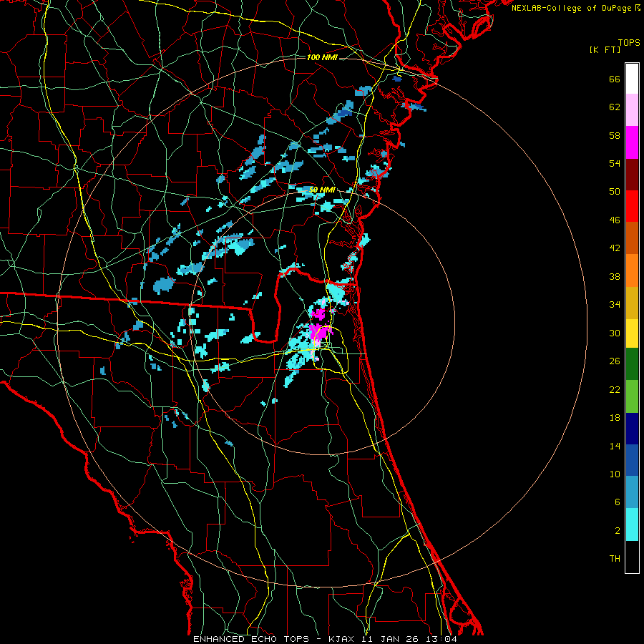This screenshot has width=644, height=644.
Task: Click the 18 legend value
Action: [x=615, y=418]
